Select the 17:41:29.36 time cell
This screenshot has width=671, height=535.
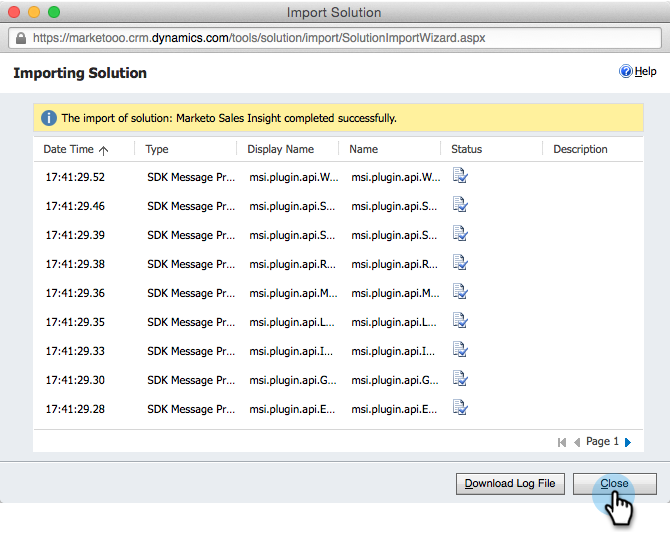coord(75,293)
